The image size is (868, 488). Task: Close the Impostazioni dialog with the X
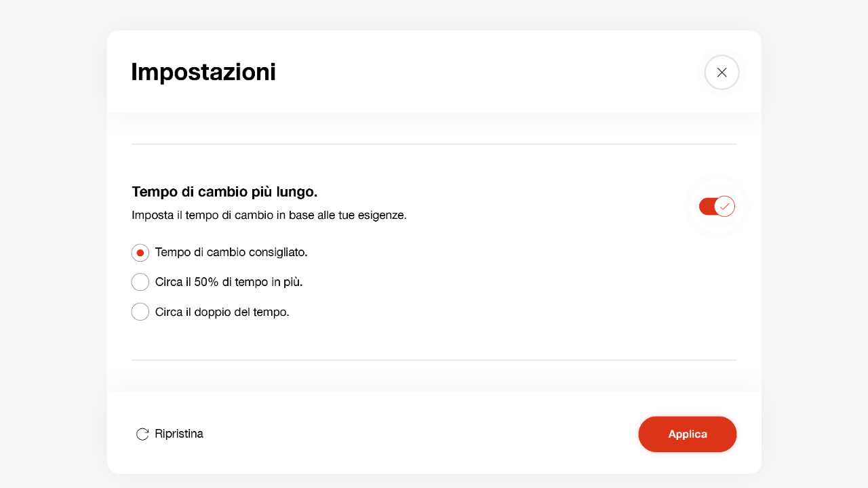click(722, 73)
